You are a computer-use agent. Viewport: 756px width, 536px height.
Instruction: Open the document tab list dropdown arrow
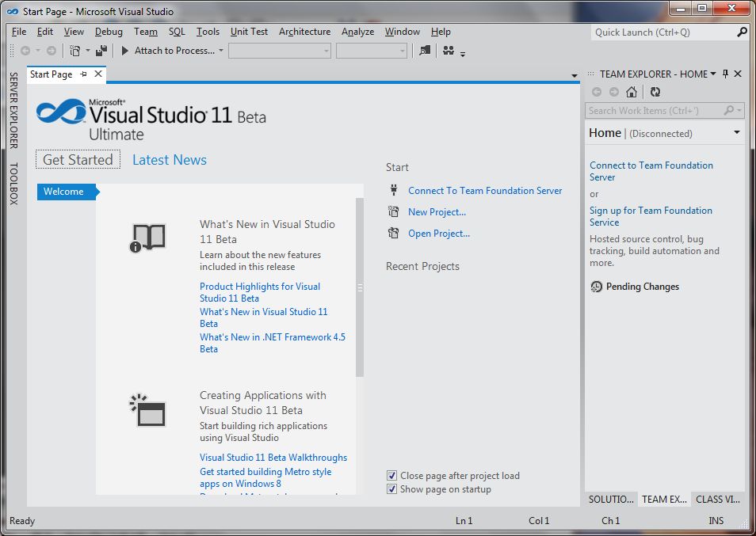point(575,76)
